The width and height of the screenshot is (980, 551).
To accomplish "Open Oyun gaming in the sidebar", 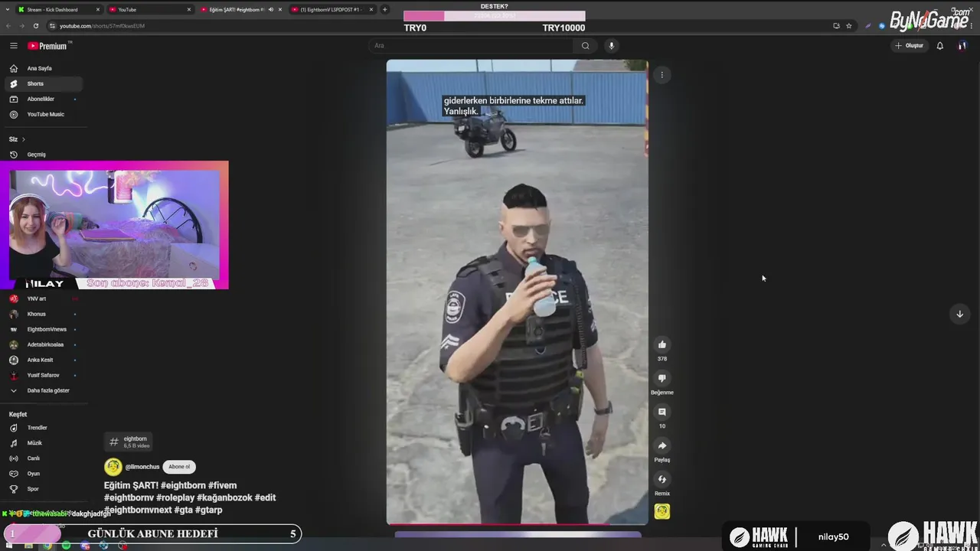I will [44, 474].
